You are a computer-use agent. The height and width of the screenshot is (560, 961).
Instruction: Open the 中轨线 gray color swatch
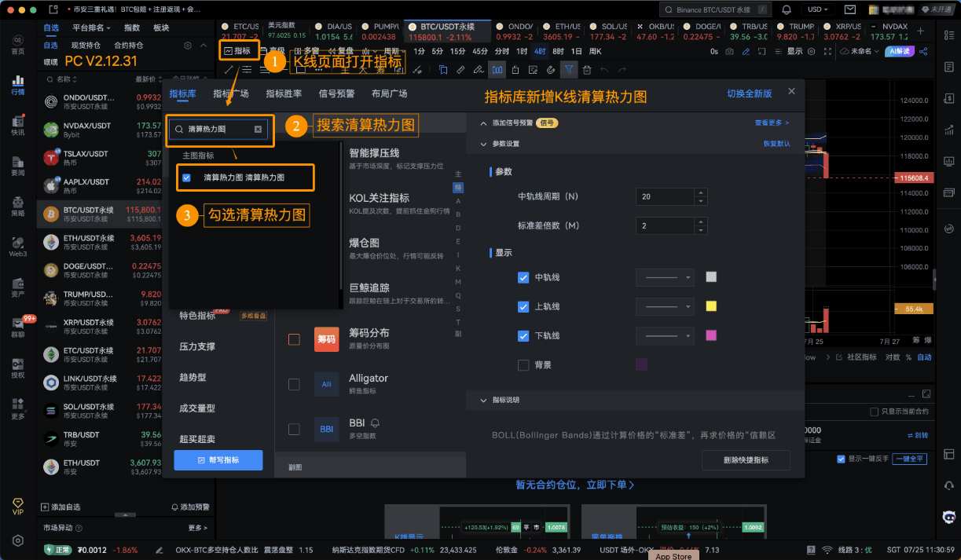[x=711, y=277]
